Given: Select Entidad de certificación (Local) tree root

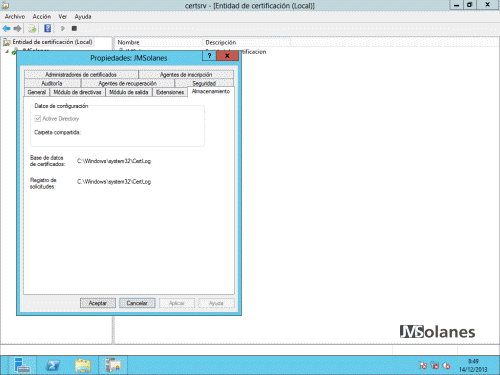Looking at the screenshot, I should click(x=52, y=42).
